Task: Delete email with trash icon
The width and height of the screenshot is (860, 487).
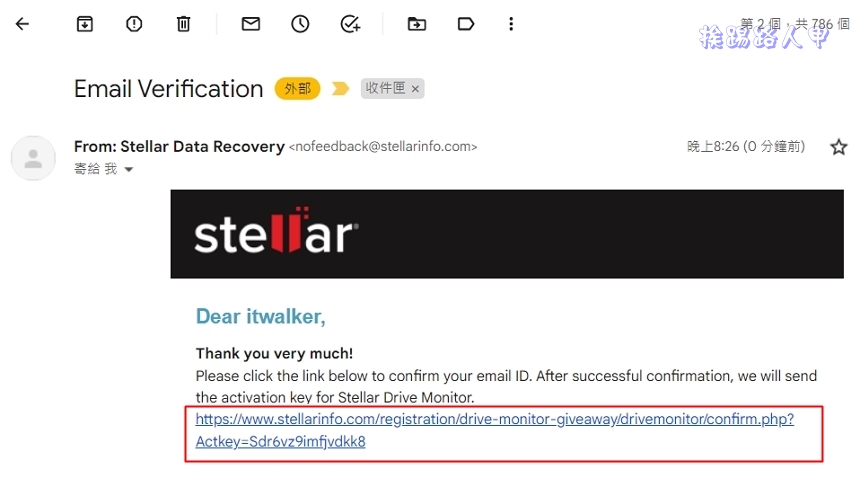Action: coord(183,24)
